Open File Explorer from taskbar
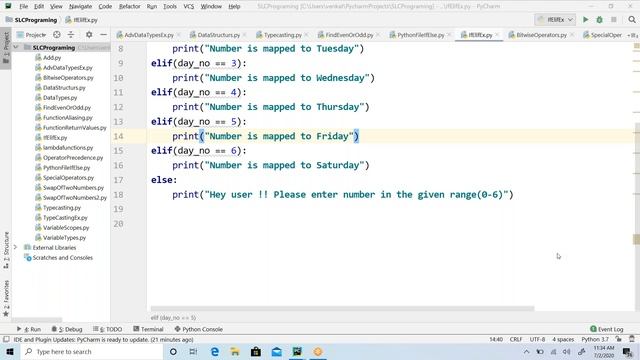 point(235,351)
